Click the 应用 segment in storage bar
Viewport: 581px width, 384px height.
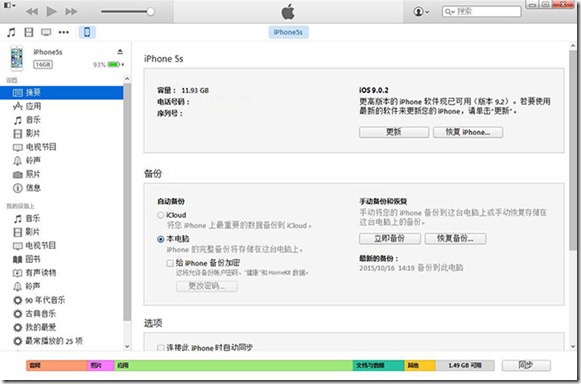coord(233,365)
